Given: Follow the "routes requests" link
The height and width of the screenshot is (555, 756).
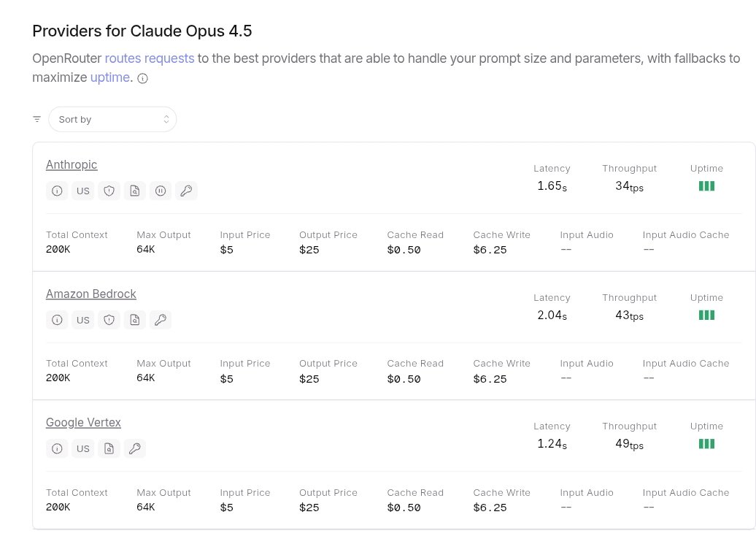Looking at the screenshot, I should 149,58.
